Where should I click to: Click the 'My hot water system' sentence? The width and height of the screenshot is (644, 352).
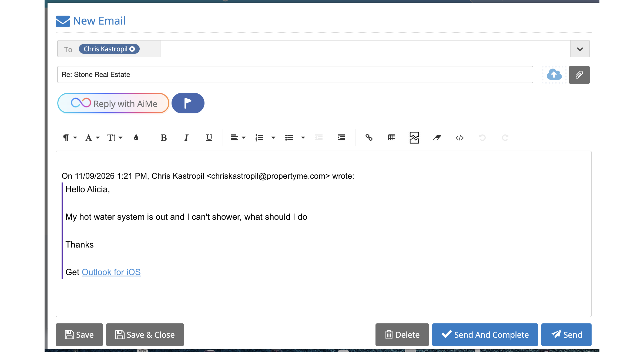186,217
